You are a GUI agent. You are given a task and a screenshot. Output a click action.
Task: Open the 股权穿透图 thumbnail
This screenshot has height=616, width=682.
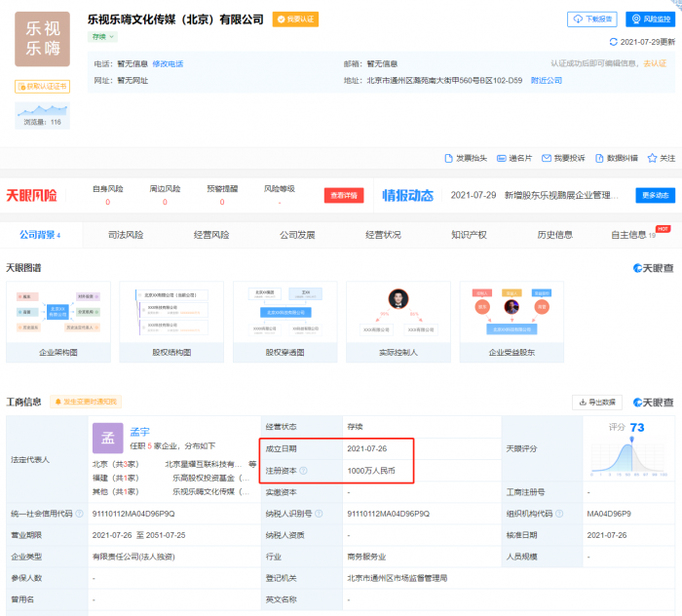(x=285, y=320)
